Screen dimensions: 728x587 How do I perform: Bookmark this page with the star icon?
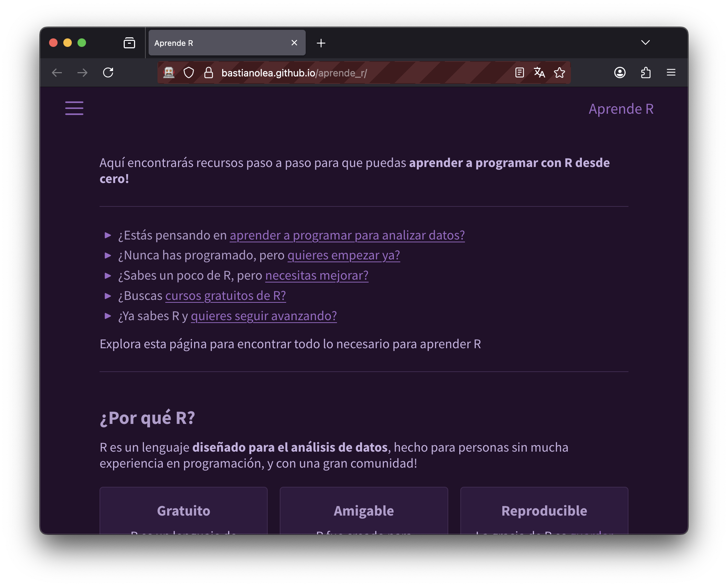(559, 73)
